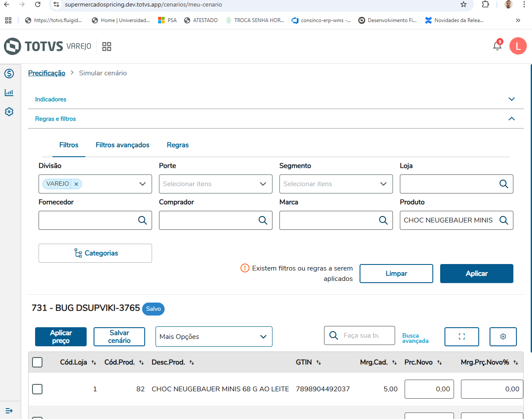Viewport: 532px width, 419px height.
Task: Click search magnifier in Loja field
Action: 503,184
